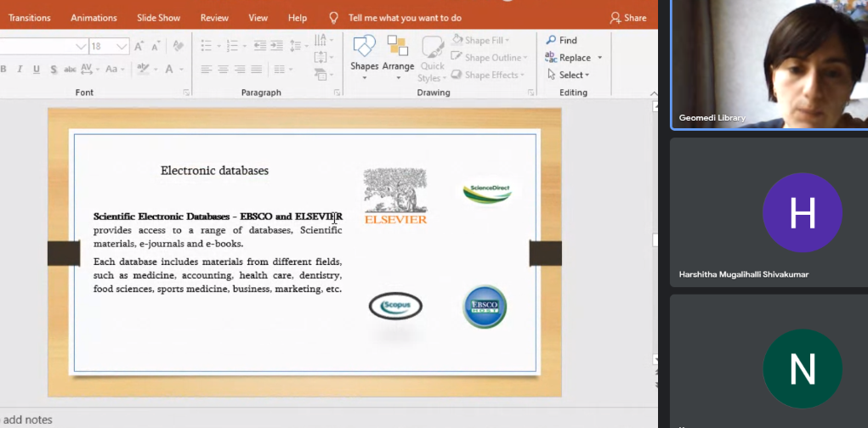This screenshot has width=868, height=428.
Task: Open the Help tab
Action: [298, 18]
